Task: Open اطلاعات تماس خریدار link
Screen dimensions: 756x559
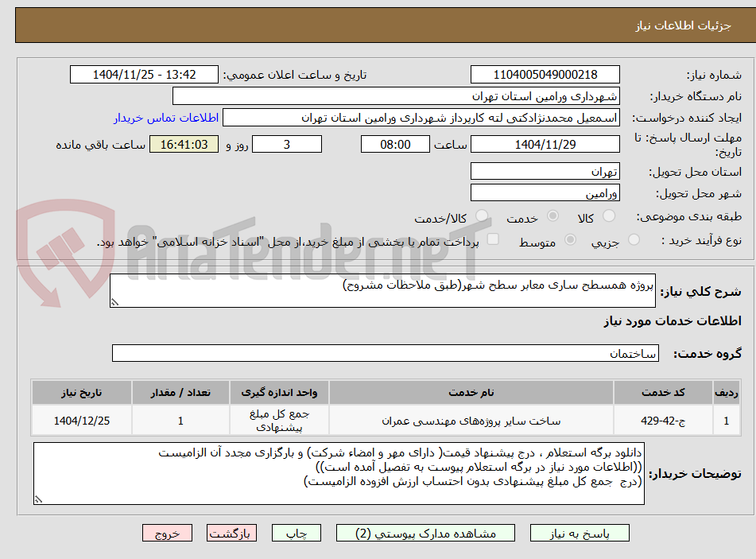Action: pos(166,118)
